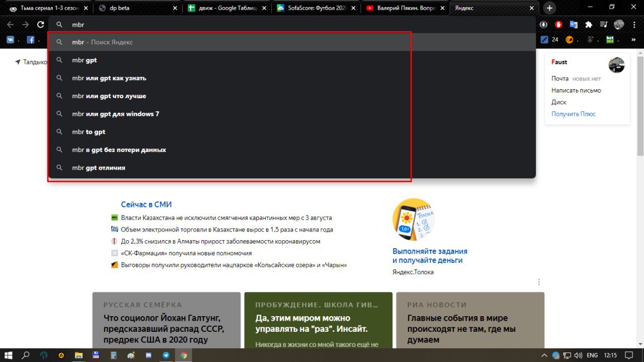Open the Windows notification center
Viewport: 644px width, 362px height.
point(628,355)
